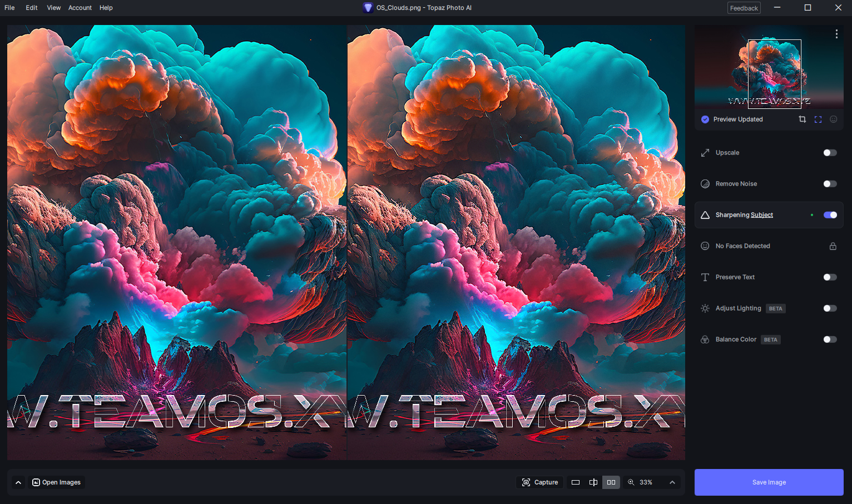
Task: Click the Subject link in Sharpening
Action: [762, 215]
